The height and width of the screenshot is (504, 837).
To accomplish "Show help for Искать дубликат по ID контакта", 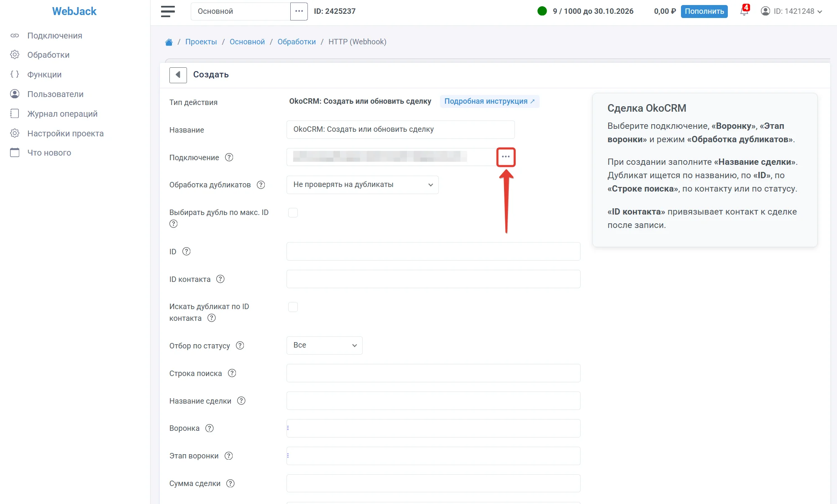I will pos(212,318).
